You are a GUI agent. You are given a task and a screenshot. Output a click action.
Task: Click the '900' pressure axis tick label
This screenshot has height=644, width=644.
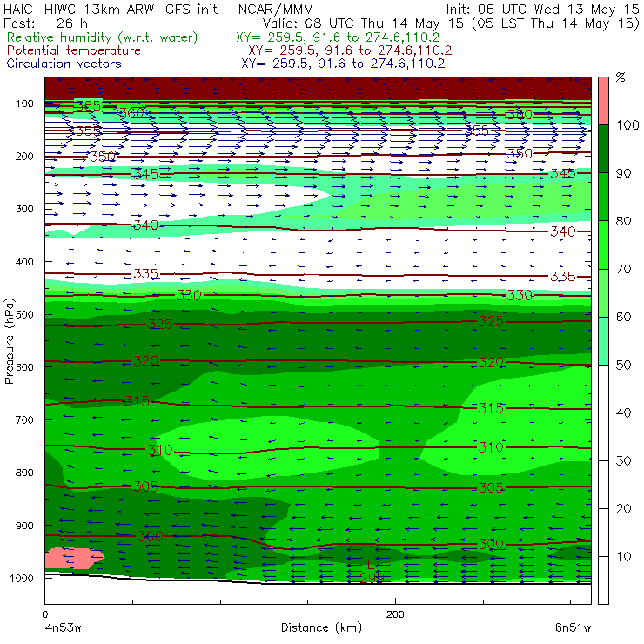point(24,526)
